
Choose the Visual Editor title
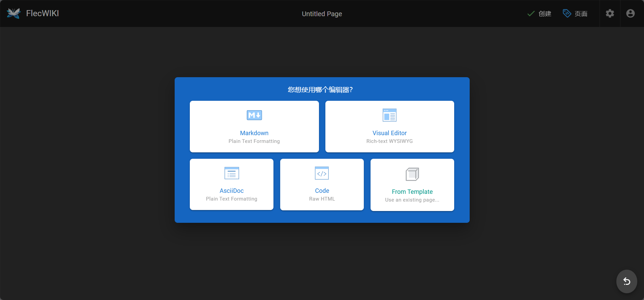click(x=389, y=133)
